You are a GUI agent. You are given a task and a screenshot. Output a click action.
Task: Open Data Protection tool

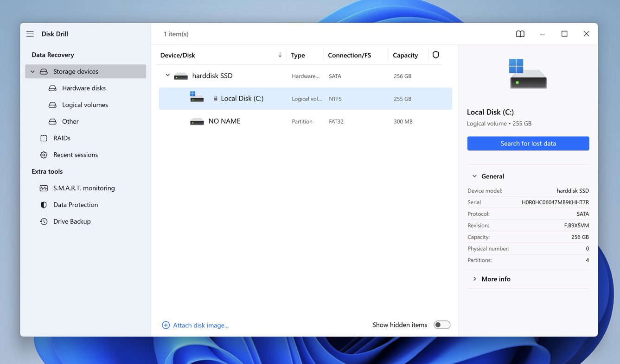(76, 205)
